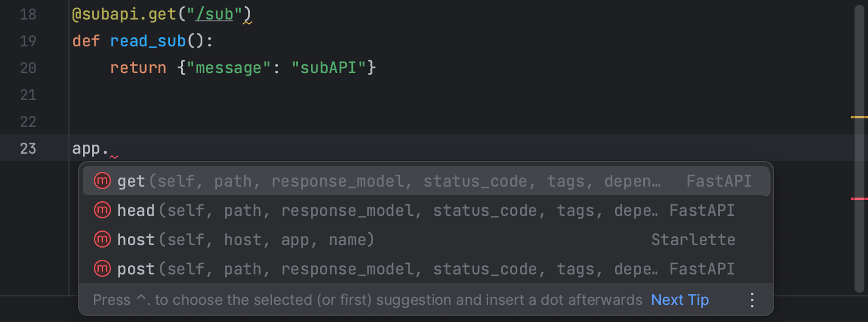Open the three-dot options in completion popup
Image resolution: width=868 pixels, height=322 pixels.
point(752,300)
